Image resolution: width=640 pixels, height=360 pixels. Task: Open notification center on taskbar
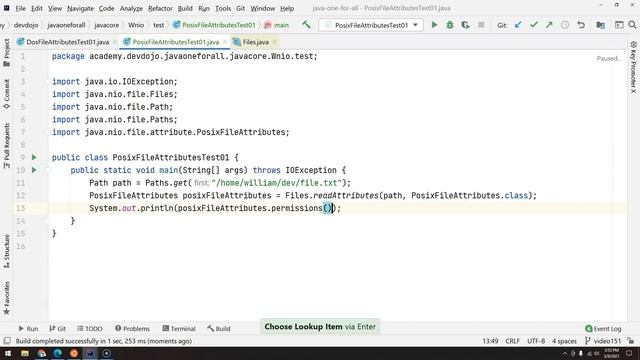629,353
